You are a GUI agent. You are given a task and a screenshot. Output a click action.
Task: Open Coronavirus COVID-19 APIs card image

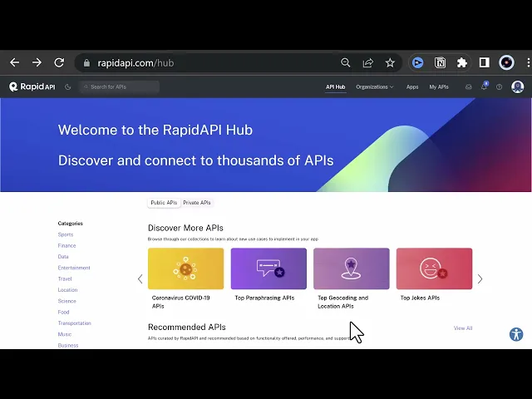[186, 268]
